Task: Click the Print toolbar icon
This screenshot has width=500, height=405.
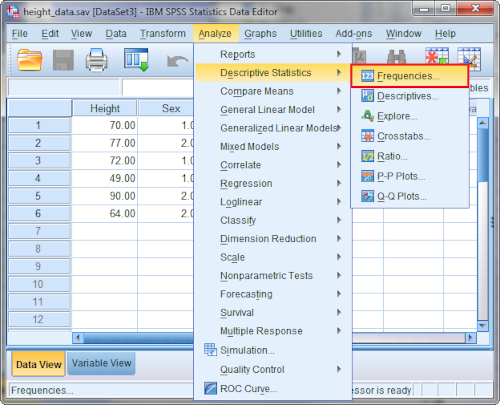Action: coord(97,60)
